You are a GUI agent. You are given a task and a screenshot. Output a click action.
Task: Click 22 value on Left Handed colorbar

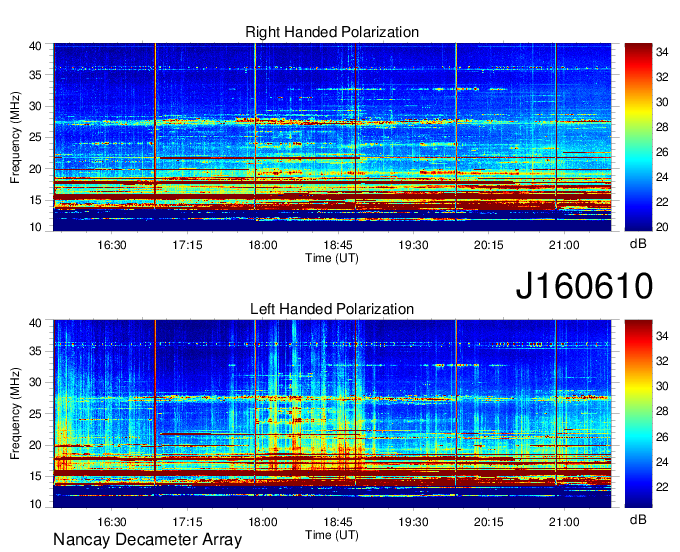coord(662,487)
